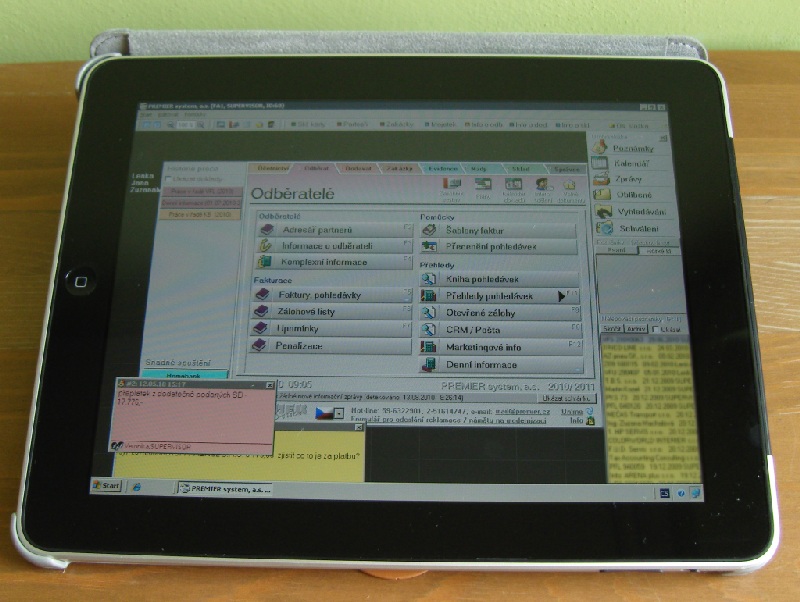This screenshot has height=602, width=800.
Task: Expand the Přehledy pohledávek submenu arrow
Action: click(562, 296)
